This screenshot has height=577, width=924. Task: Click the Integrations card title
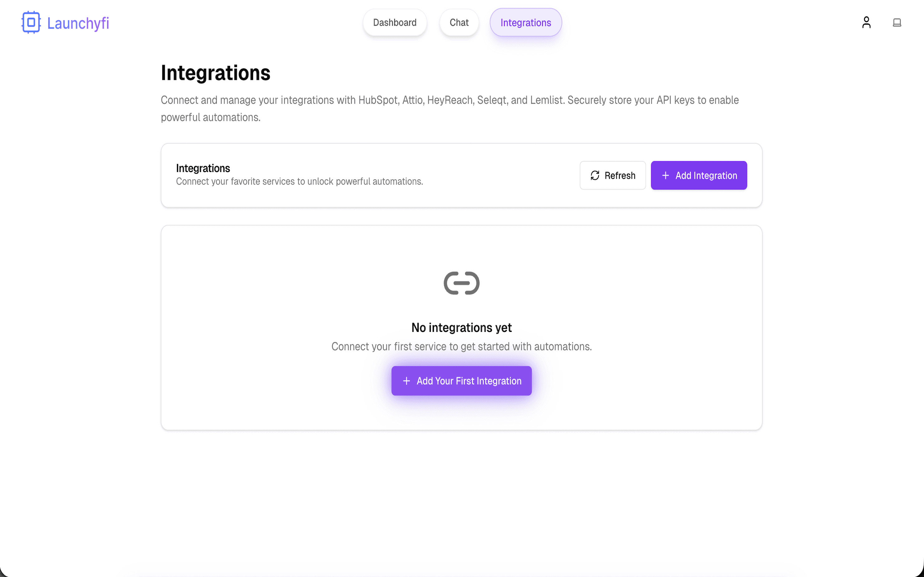click(203, 168)
